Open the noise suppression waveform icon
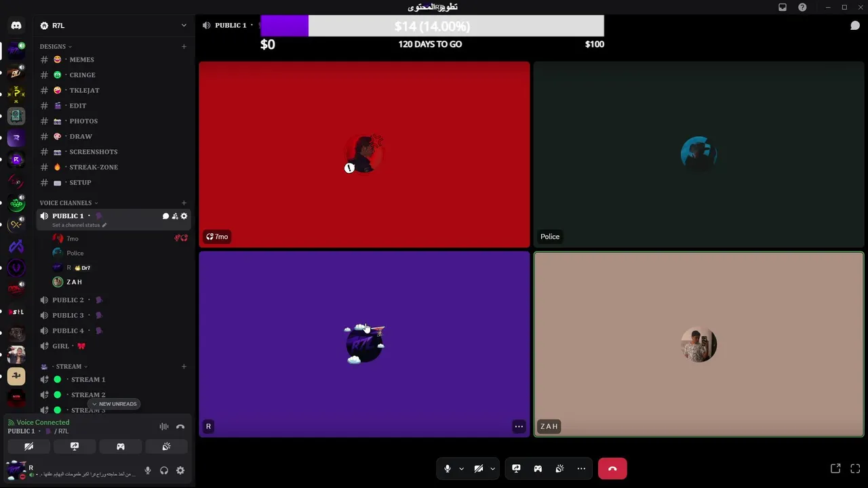This screenshot has height=488, width=868. pyautogui.click(x=164, y=426)
